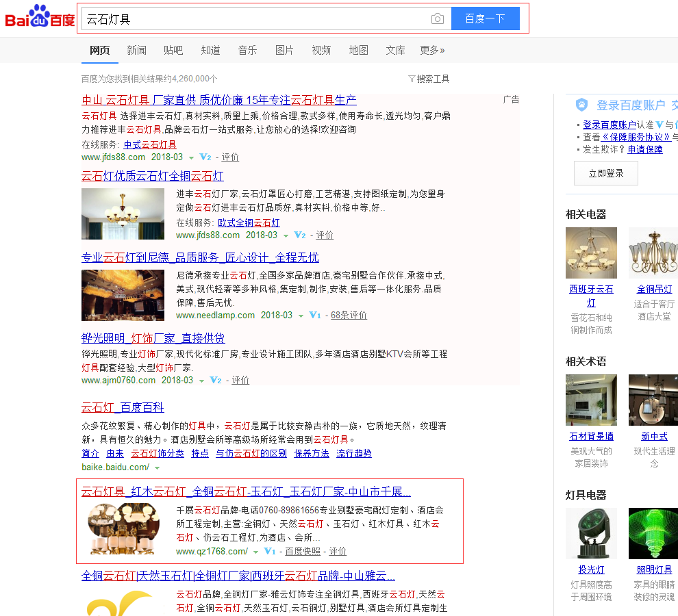Viewport: 678px width, 616px height.
Task: Open the 百度快照 cached link
Action: [302, 552]
